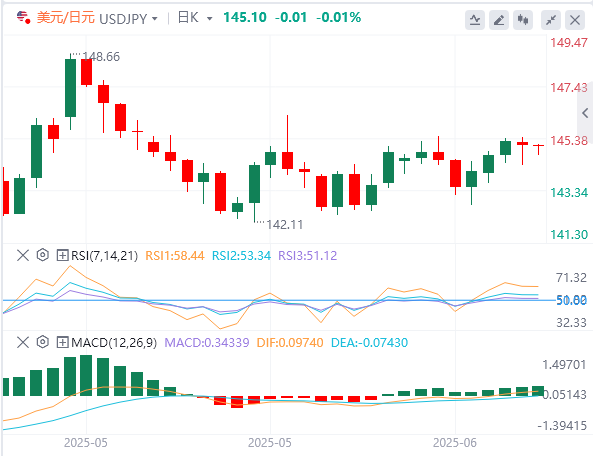
Task: Click the RSI(7,14,21) indicator label
Action: [104, 256]
